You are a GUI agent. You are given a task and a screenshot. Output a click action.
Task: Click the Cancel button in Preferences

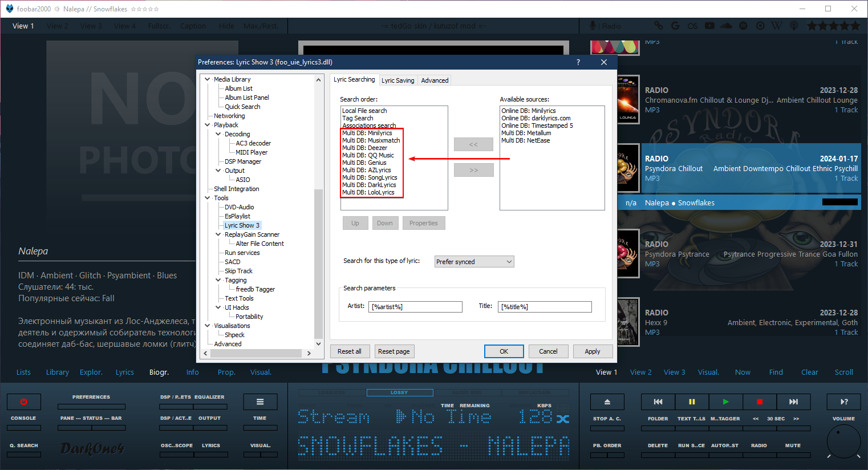548,351
